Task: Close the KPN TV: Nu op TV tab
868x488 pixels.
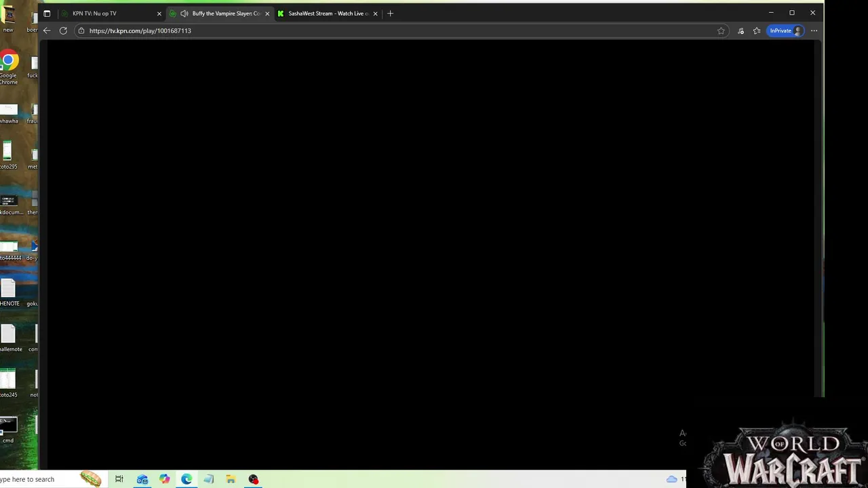Action: (159, 14)
